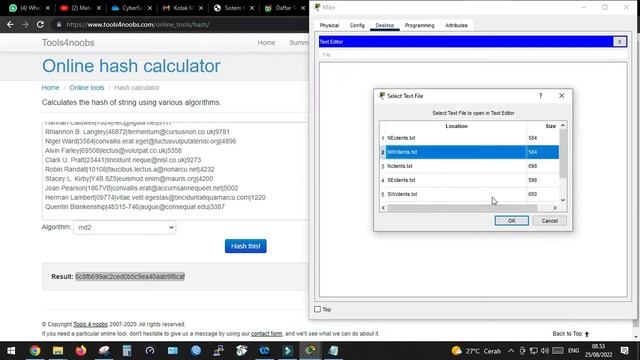Switch to the CyberSe OneDrive browser tab
Image resolution: width=640 pixels, height=360 pixels.
tap(127, 8)
